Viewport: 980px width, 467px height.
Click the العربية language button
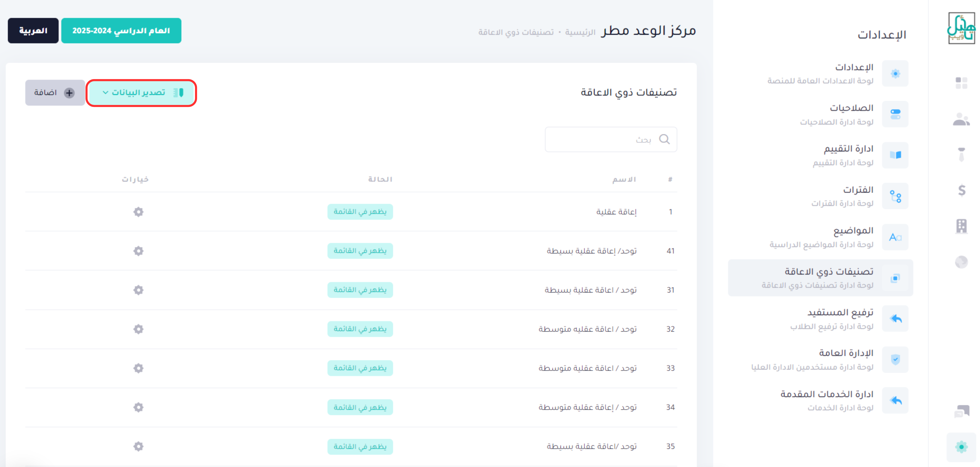pos(33,31)
